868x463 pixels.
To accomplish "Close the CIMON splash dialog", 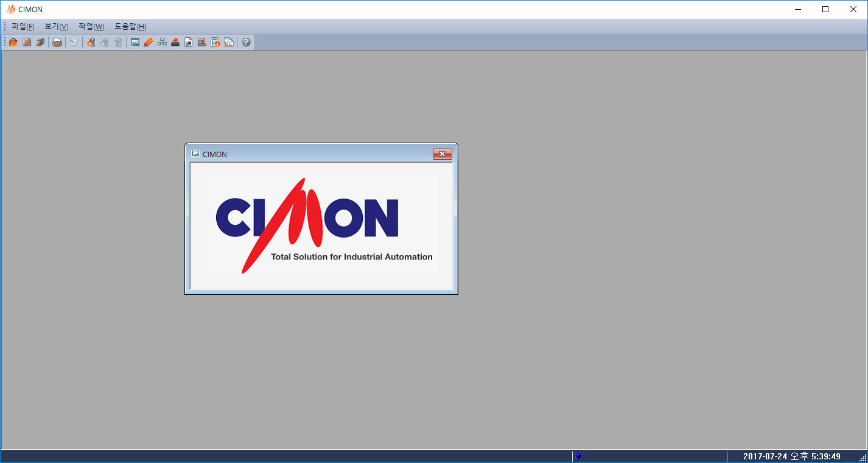I will coord(443,154).
